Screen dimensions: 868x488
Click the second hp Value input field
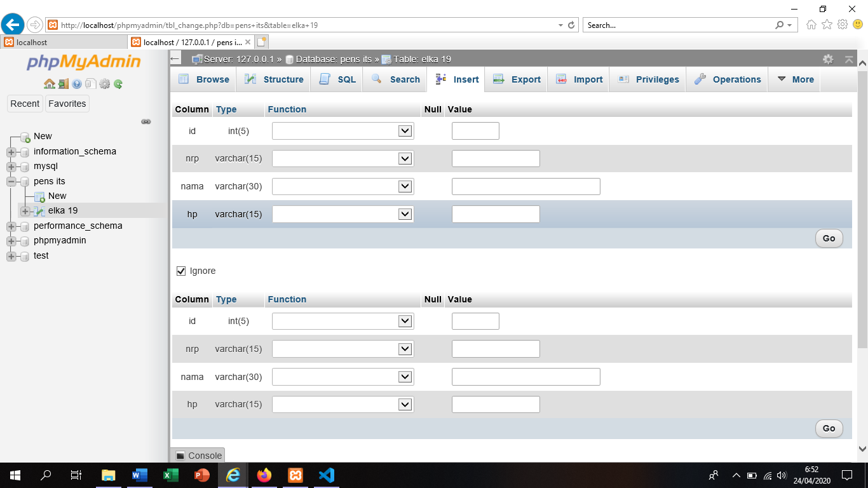tap(496, 405)
